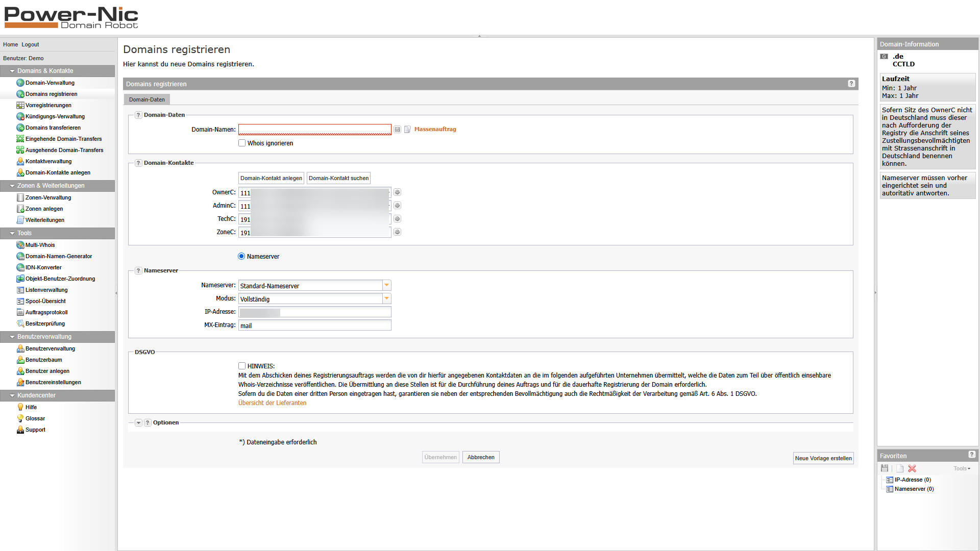This screenshot has height=551, width=980.
Task: Open the Modus Vollständig dropdown
Action: (387, 298)
